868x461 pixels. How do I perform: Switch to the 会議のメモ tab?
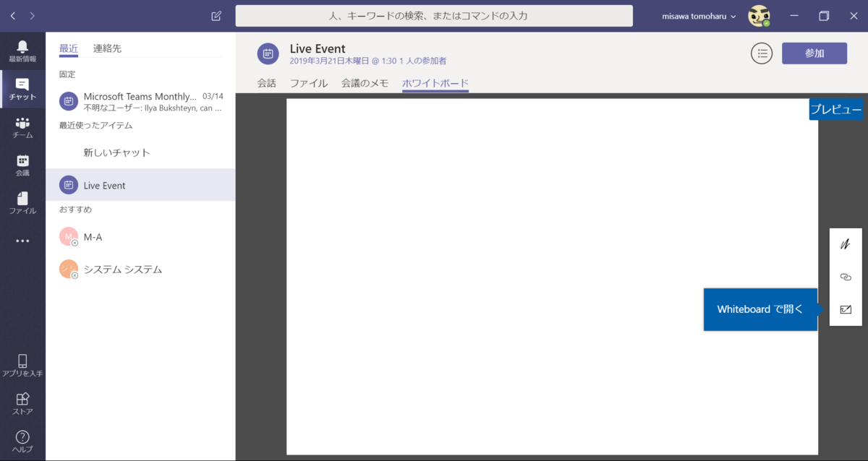click(365, 83)
